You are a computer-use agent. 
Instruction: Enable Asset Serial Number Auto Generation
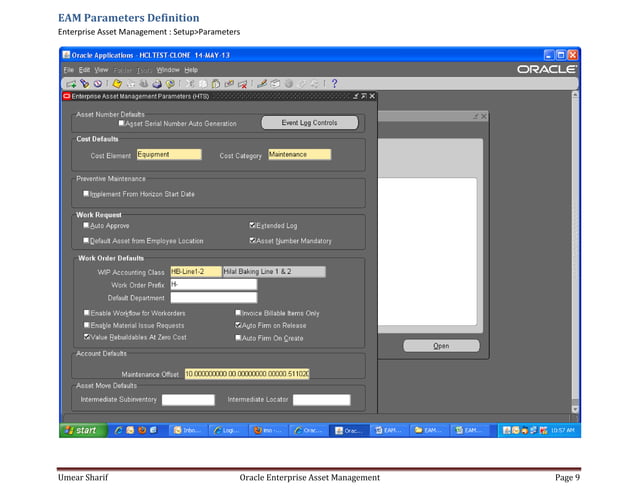tap(122, 124)
